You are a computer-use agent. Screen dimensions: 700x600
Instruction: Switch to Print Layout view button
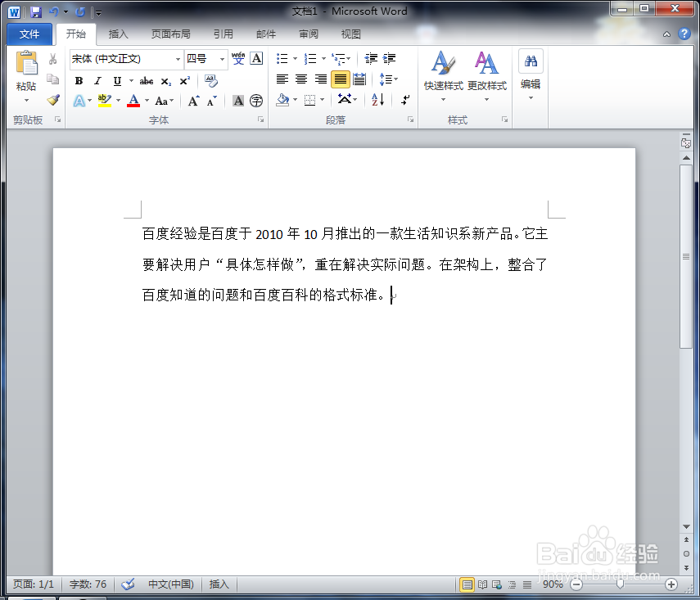coord(467,584)
